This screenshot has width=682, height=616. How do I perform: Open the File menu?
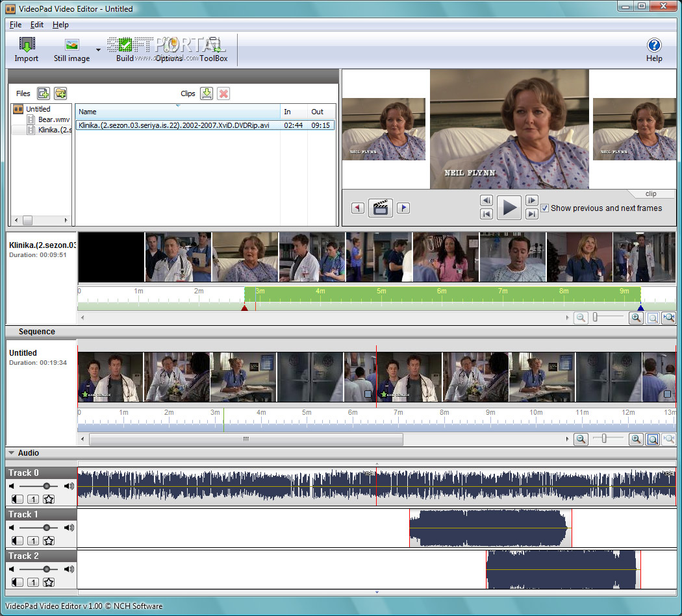(16, 25)
